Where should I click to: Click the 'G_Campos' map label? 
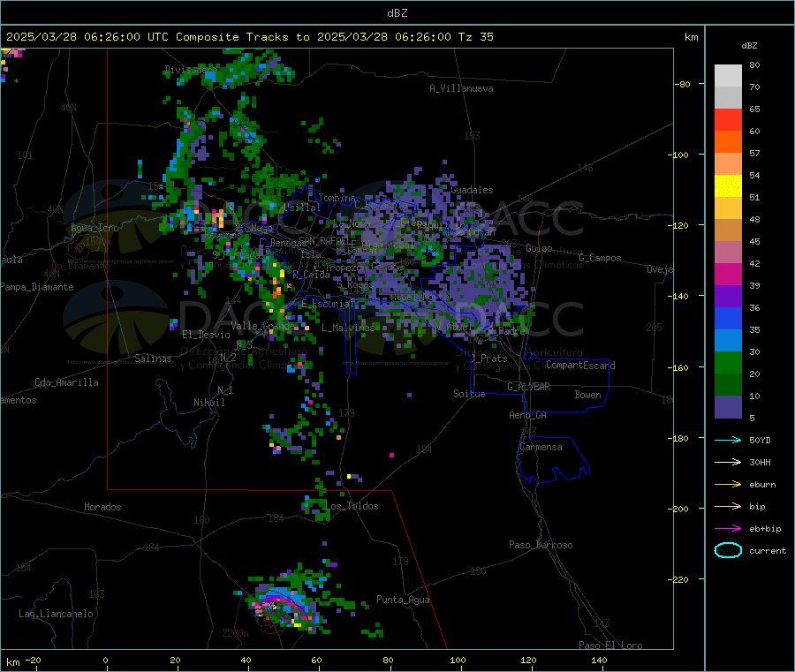click(x=601, y=258)
